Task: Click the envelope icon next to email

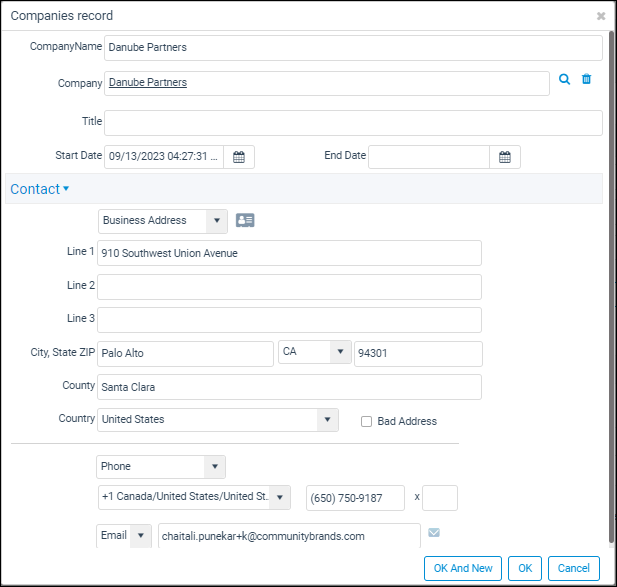Action: click(434, 533)
